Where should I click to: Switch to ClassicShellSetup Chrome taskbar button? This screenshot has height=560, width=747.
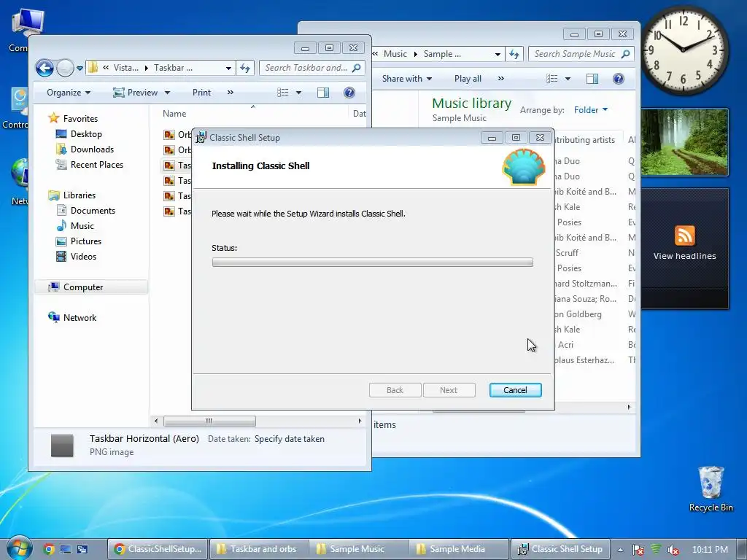[x=158, y=549]
